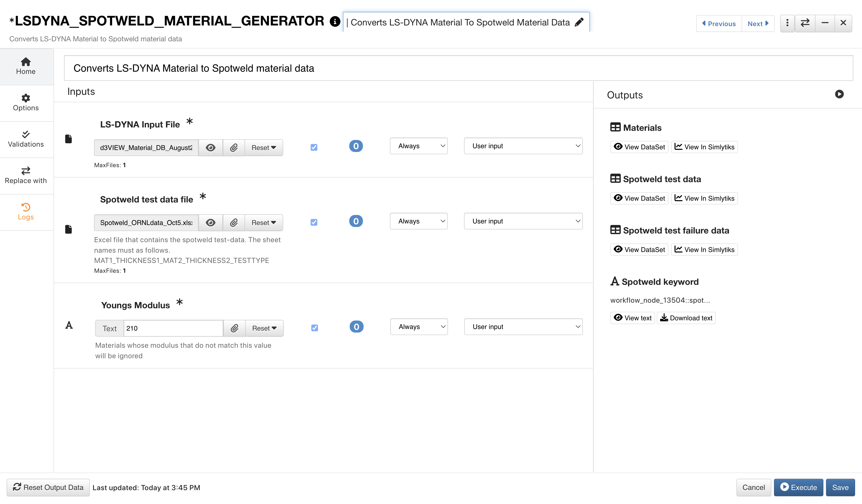862x504 pixels.
Task: View text of Spotweld keyword output
Action: 632,318
